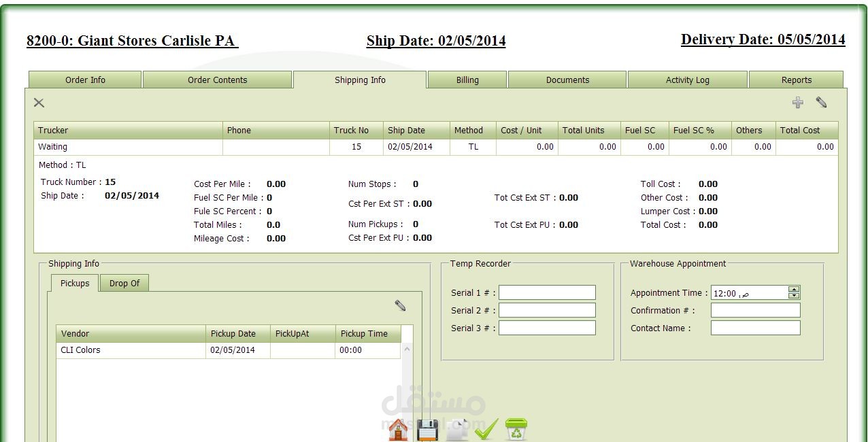Click the floppy disk save icon
Screen dimensions: 868x442
[x=427, y=430]
